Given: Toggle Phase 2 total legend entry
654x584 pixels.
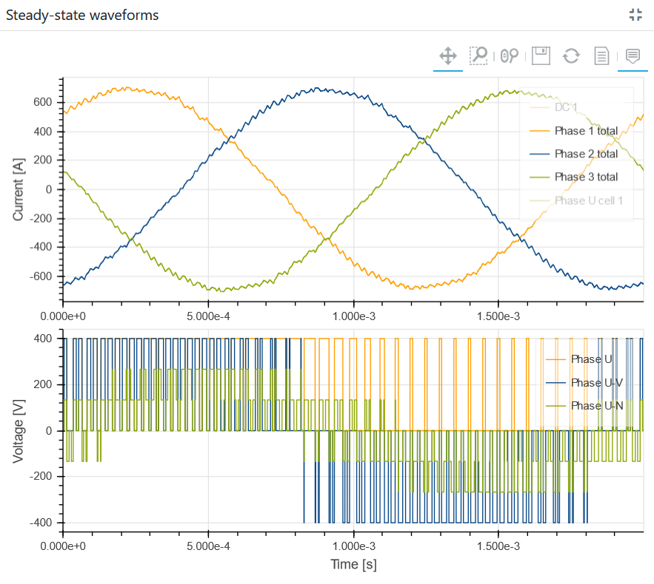Looking at the screenshot, I should (x=586, y=153).
